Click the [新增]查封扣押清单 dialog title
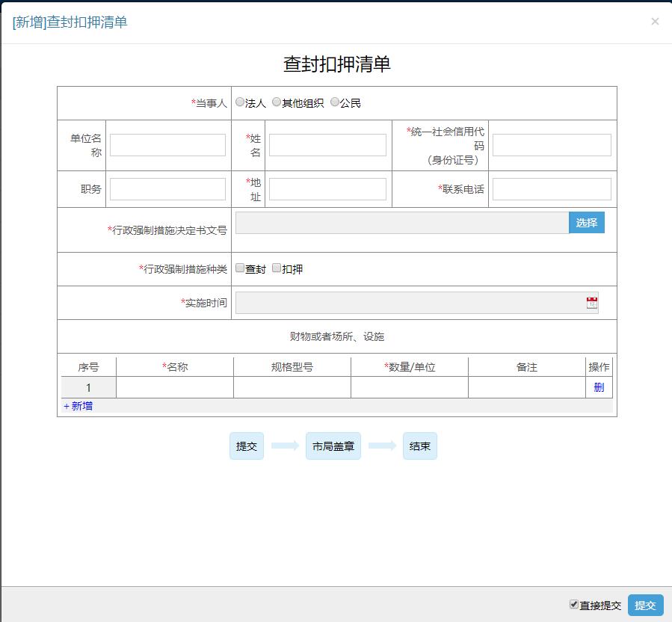The height and width of the screenshot is (622, 672). (70, 22)
